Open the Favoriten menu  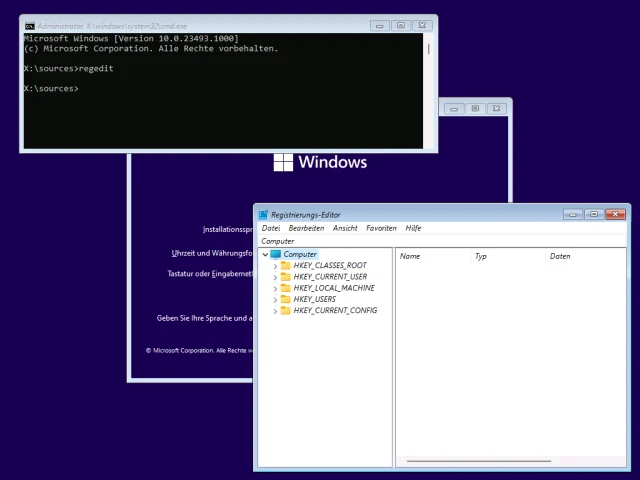tap(381, 228)
